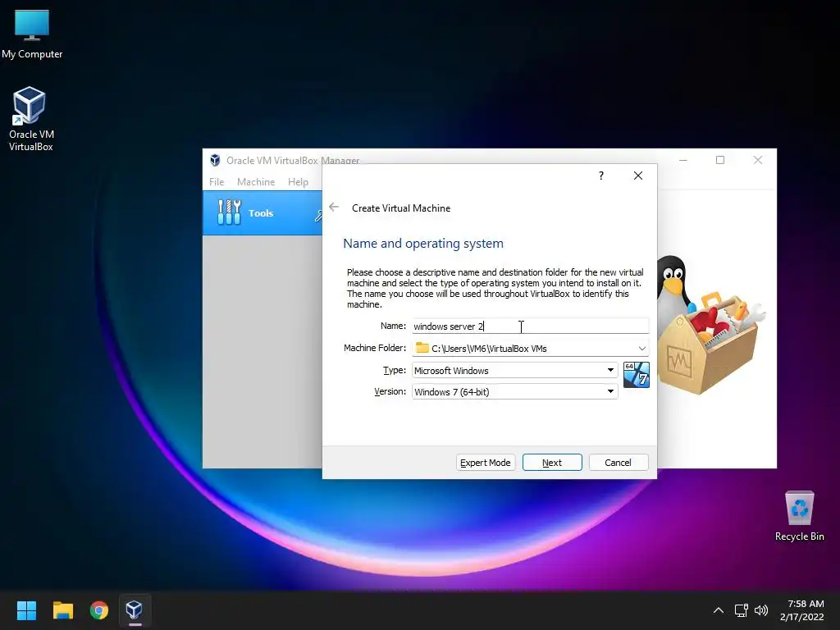This screenshot has width=840, height=630.
Task: Open My Computer desktop icon
Action: pyautogui.click(x=32, y=34)
